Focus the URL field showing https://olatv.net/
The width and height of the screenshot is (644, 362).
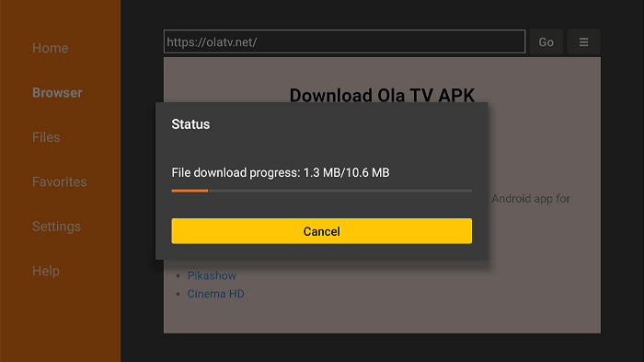coord(344,41)
